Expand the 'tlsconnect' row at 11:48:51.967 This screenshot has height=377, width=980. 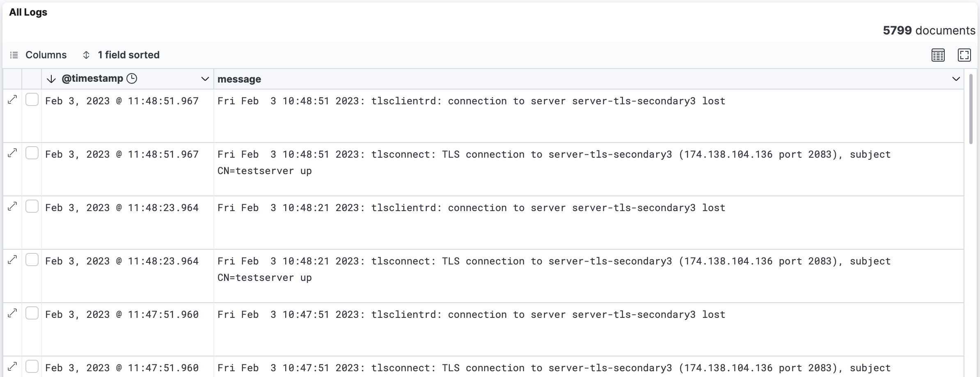[x=13, y=153]
